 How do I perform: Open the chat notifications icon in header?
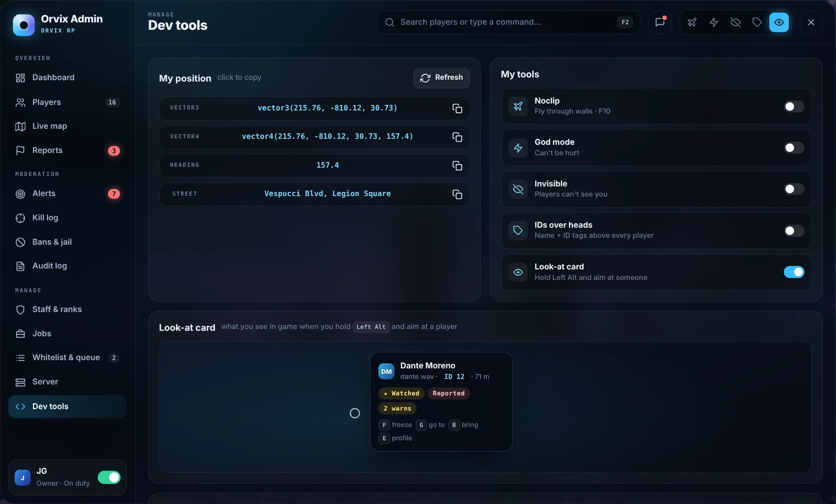coord(660,22)
